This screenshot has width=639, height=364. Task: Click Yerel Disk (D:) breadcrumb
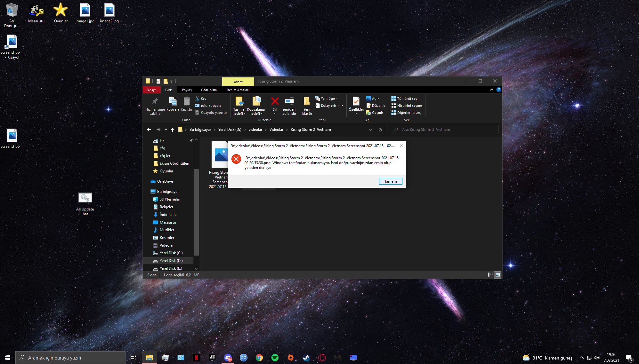click(230, 130)
